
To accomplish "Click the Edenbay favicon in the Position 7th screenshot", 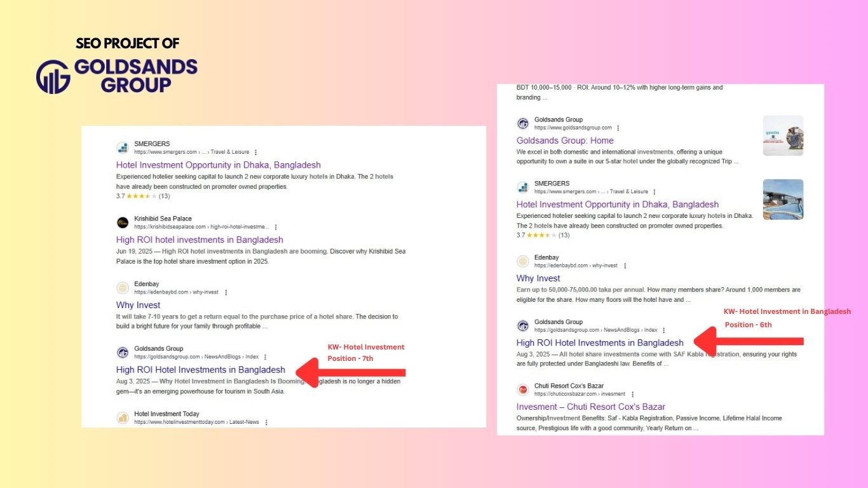I will point(123,288).
